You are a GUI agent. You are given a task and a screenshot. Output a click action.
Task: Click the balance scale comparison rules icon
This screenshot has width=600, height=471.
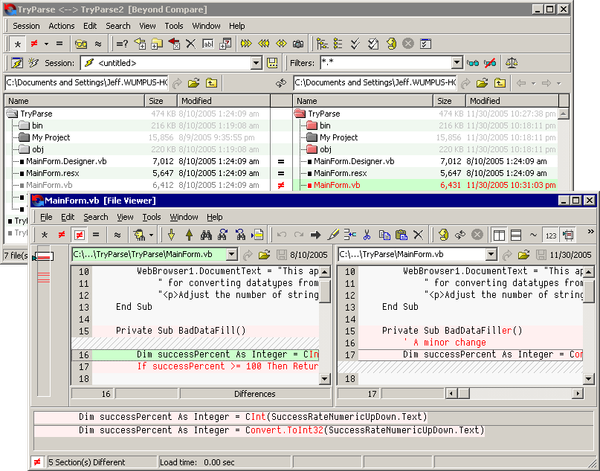(x=512, y=63)
